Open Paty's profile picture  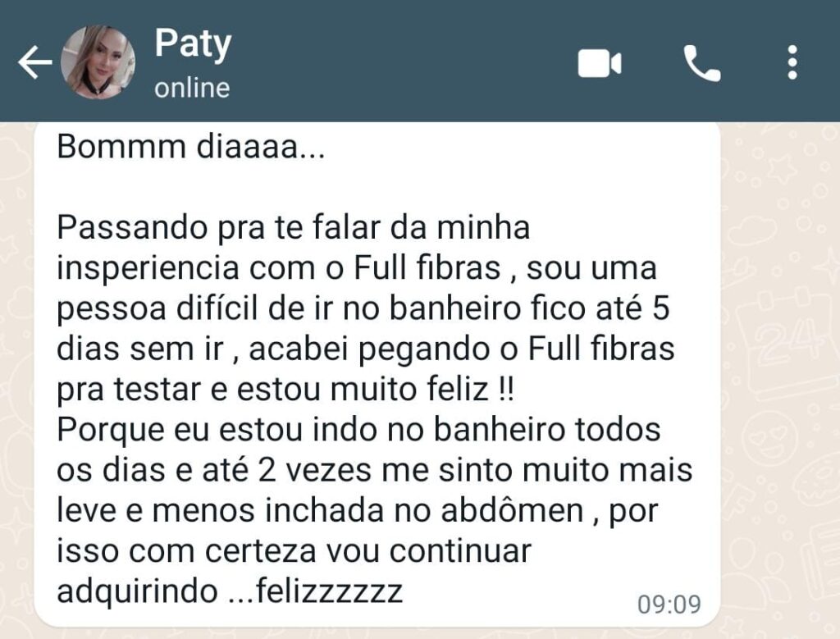[x=98, y=62]
